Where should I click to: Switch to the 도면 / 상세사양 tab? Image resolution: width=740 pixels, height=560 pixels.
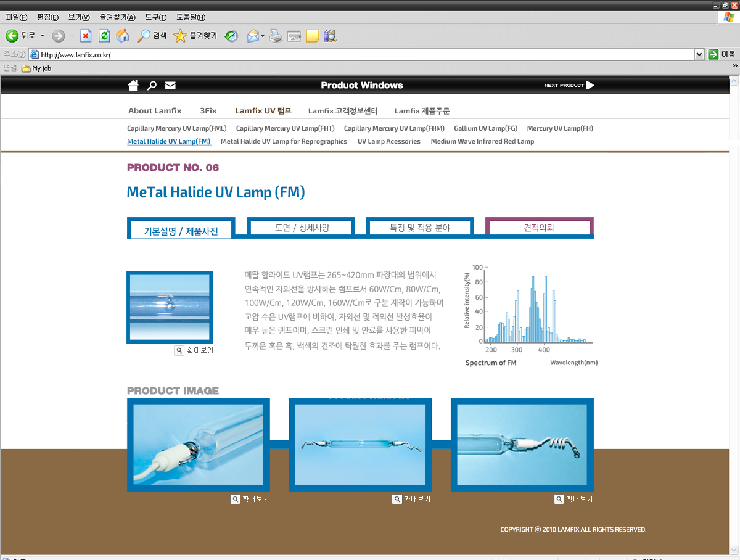click(302, 228)
